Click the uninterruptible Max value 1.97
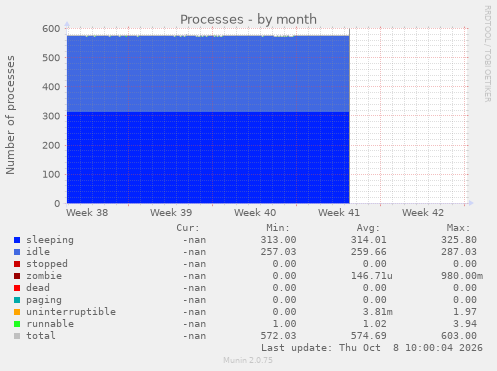497x371 pixels. click(465, 312)
